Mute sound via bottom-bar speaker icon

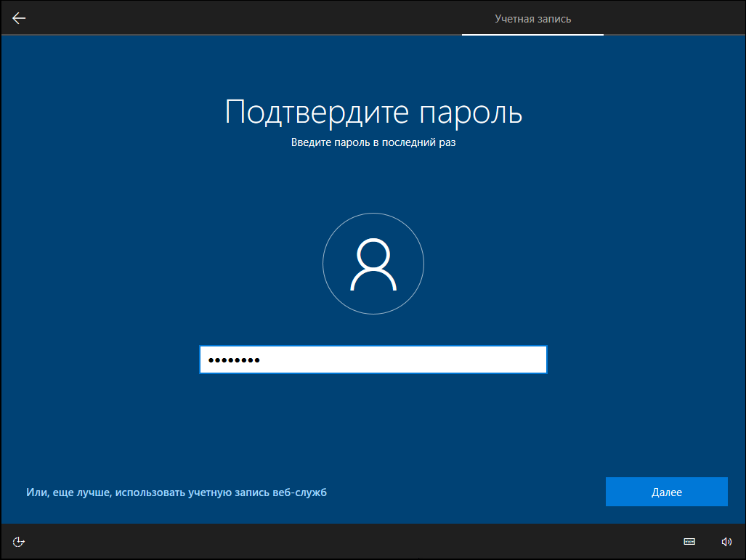pyautogui.click(x=726, y=541)
